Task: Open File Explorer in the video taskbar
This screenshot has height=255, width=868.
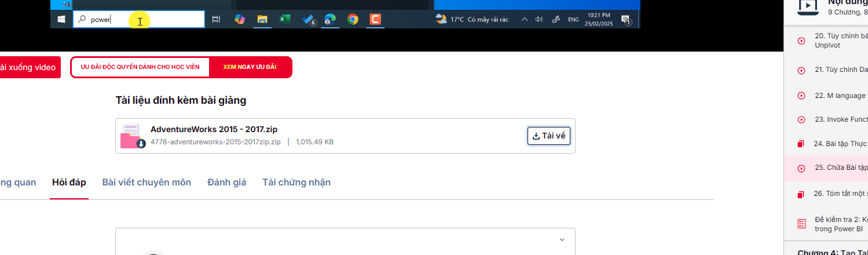Action: pos(262,20)
